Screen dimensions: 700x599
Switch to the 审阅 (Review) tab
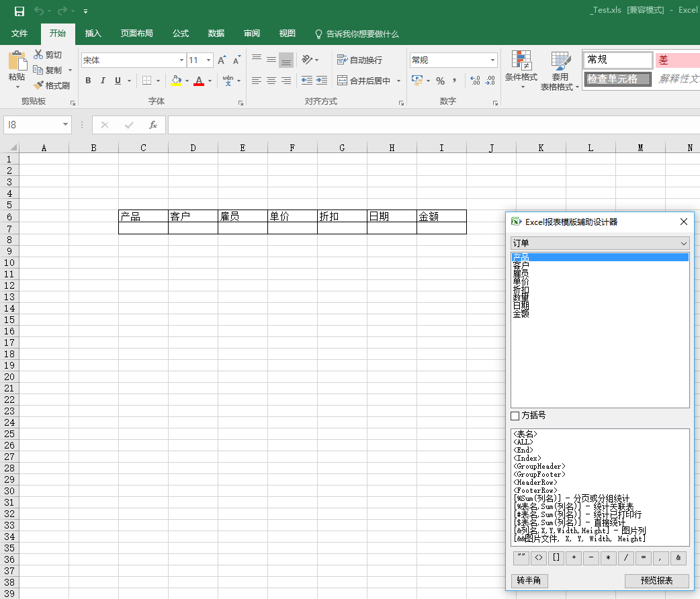[x=252, y=34]
